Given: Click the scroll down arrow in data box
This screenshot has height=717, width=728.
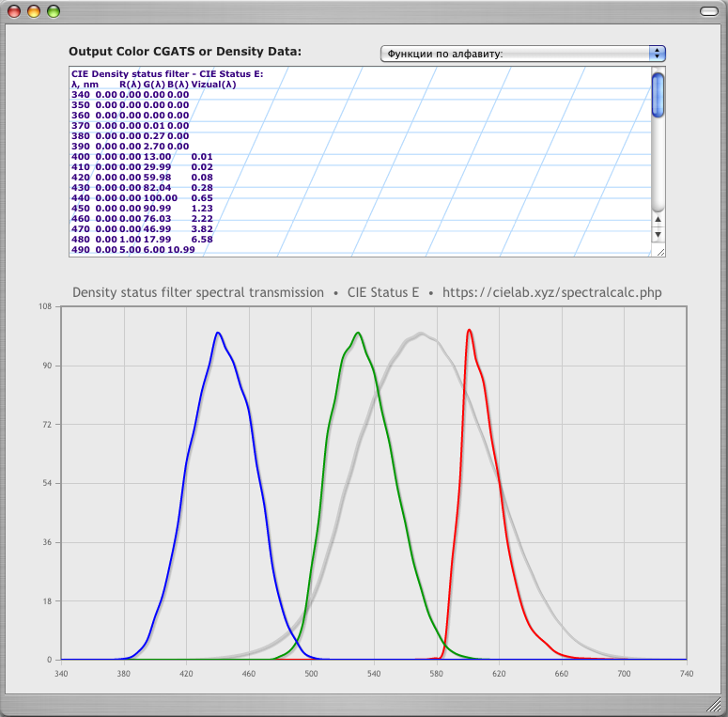Looking at the screenshot, I should (658, 235).
